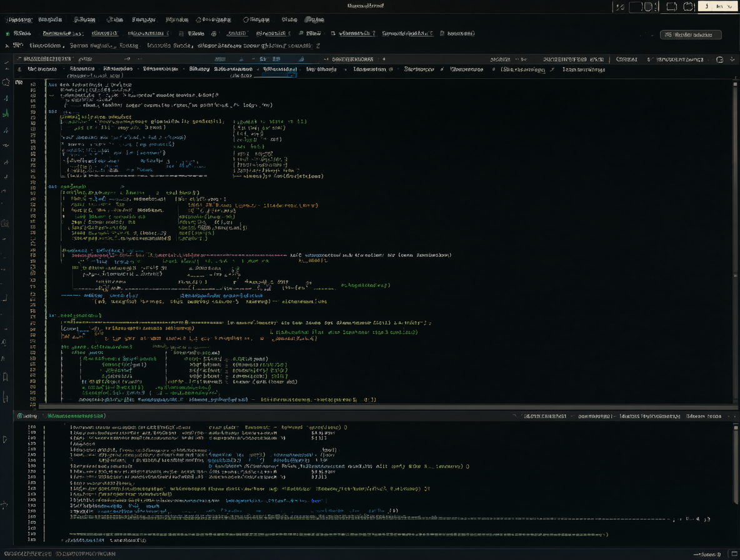Click the down-arrow icon at the editor header's far right
The image size is (740, 560).
[x=732, y=59]
